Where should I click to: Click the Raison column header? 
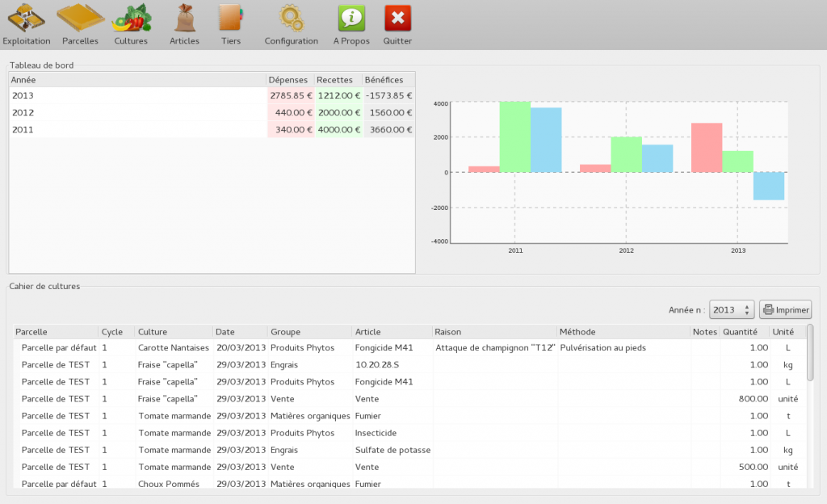[495, 332]
